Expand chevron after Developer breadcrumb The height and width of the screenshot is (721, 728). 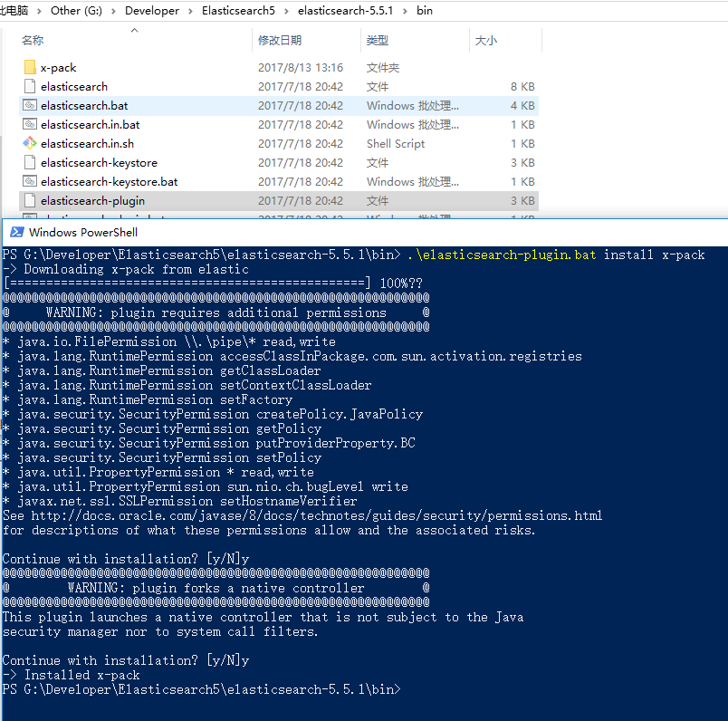pyautogui.click(x=190, y=11)
